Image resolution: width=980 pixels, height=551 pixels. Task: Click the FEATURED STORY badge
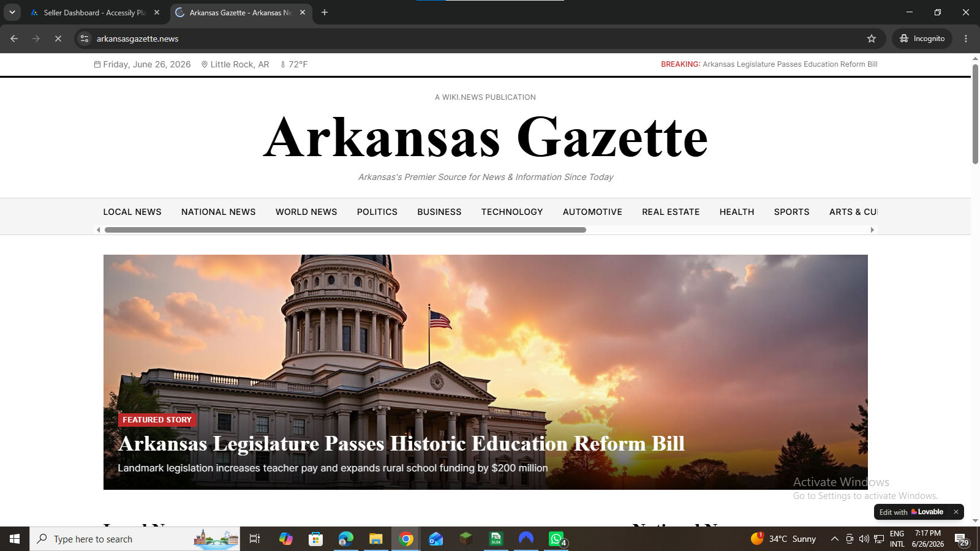pos(157,419)
